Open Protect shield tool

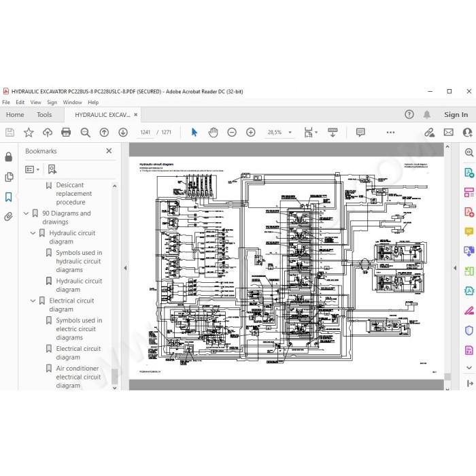[469, 330]
